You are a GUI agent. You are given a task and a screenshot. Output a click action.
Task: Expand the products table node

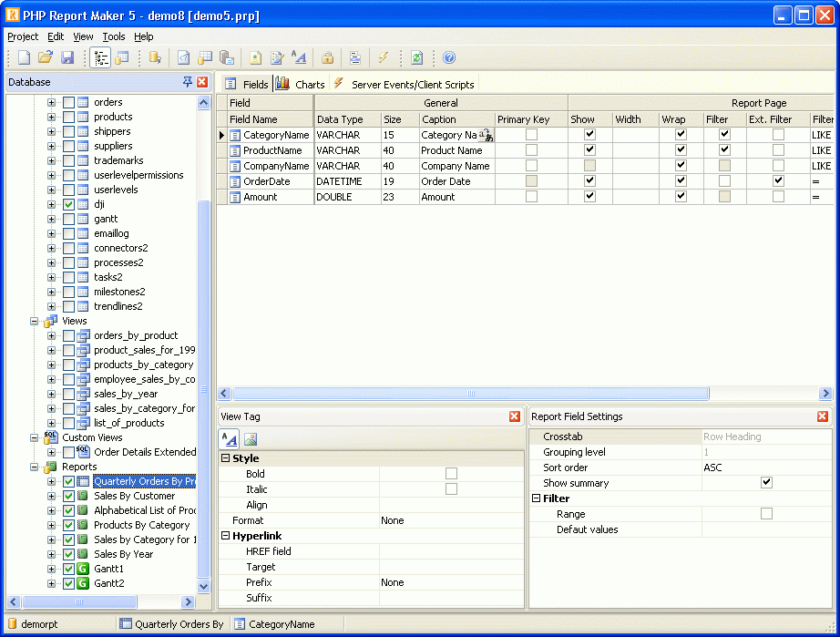click(51, 117)
